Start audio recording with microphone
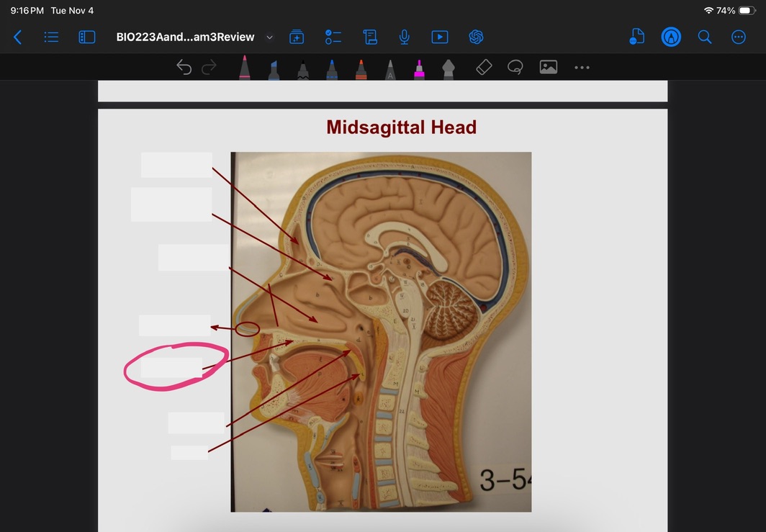The height and width of the screenshot is (532, 766). pyautogui.click(x=405, y=37)
